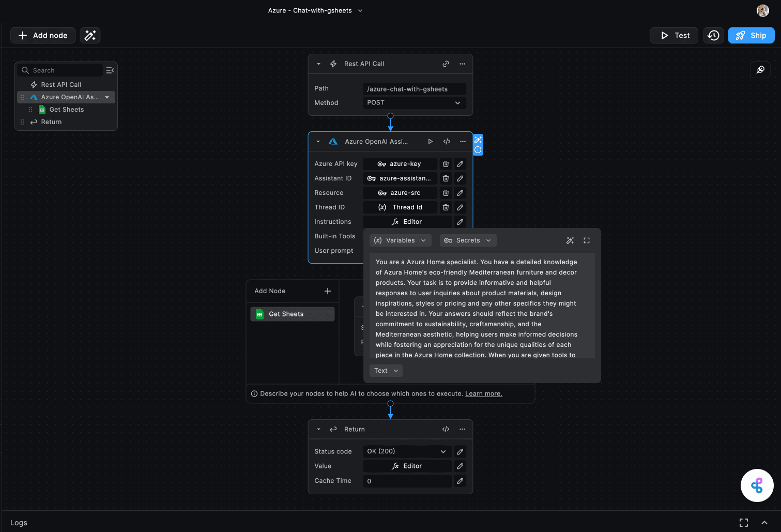Edit the Resource field with pencil icon

click(460, 193)
